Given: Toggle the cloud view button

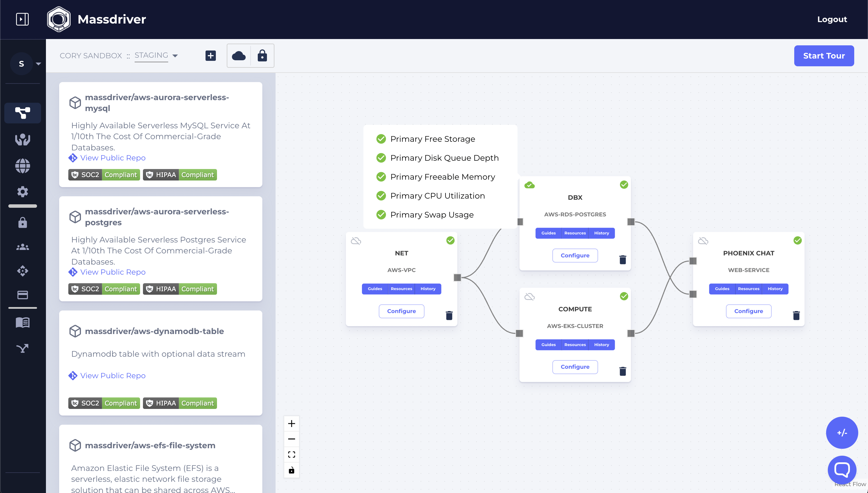Looking at the screenshot, I should 239,56.
